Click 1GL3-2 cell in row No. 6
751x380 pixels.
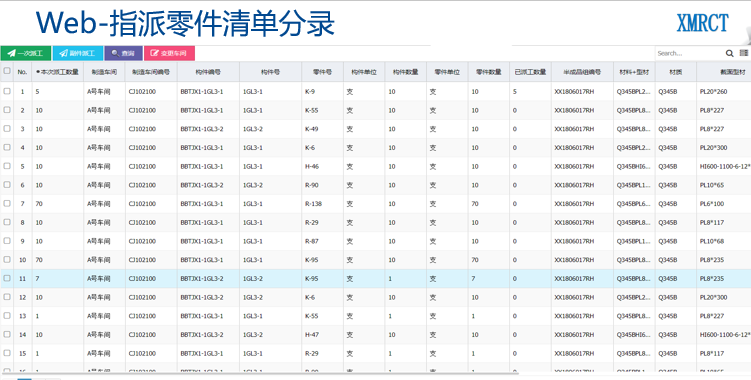pyautogui.click(x=270, y=185)
